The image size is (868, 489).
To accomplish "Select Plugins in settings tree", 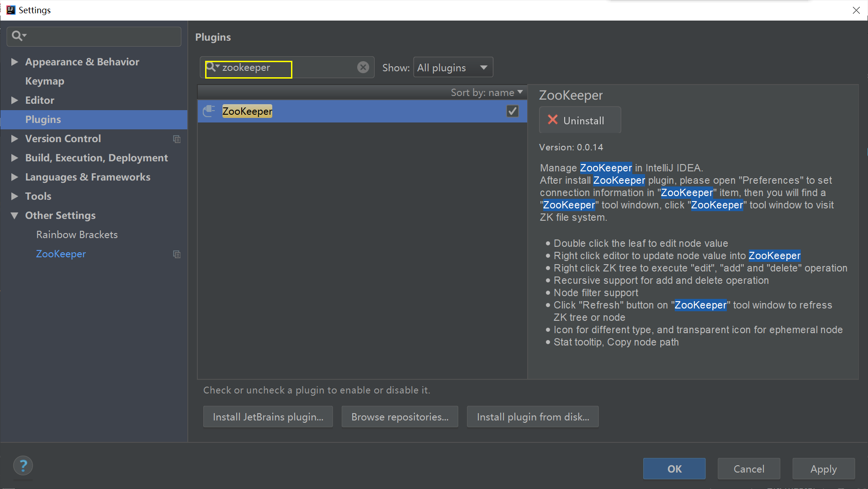I will click(94, 120).
